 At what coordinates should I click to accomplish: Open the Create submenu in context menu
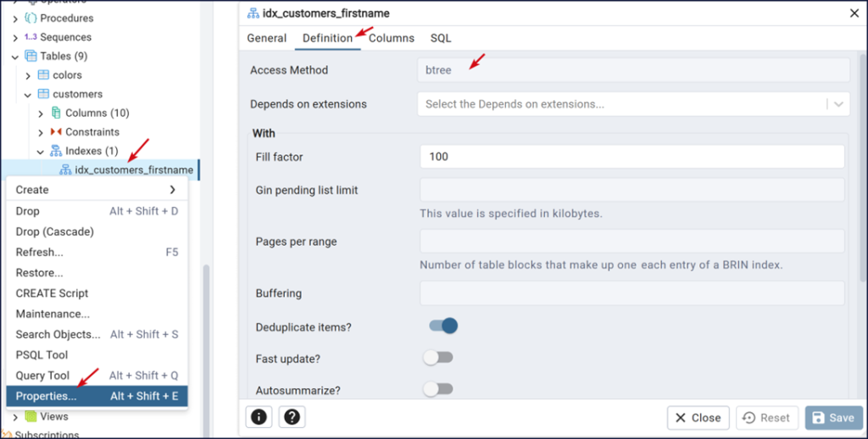click(97, 190)
